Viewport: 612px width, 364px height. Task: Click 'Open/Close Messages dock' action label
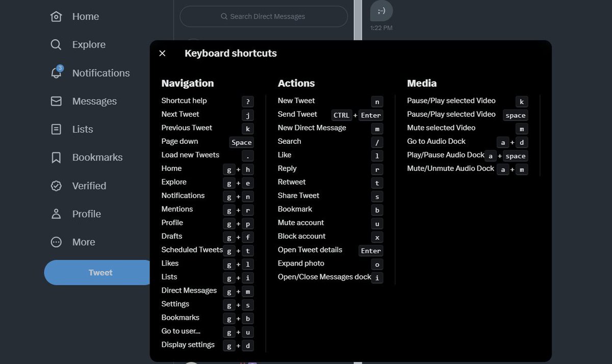[324, 277]
